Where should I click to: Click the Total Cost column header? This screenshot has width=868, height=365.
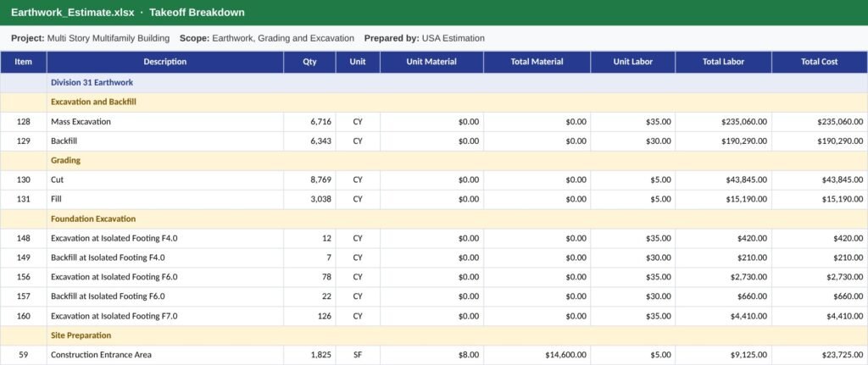[820, 62]
